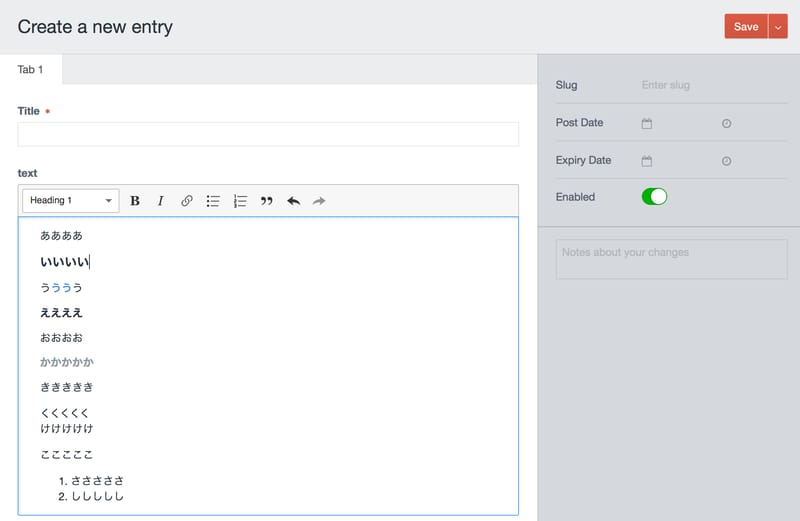Insert a block quote
The width and height of the screenshot is (800, 521).
coord(266,201)
